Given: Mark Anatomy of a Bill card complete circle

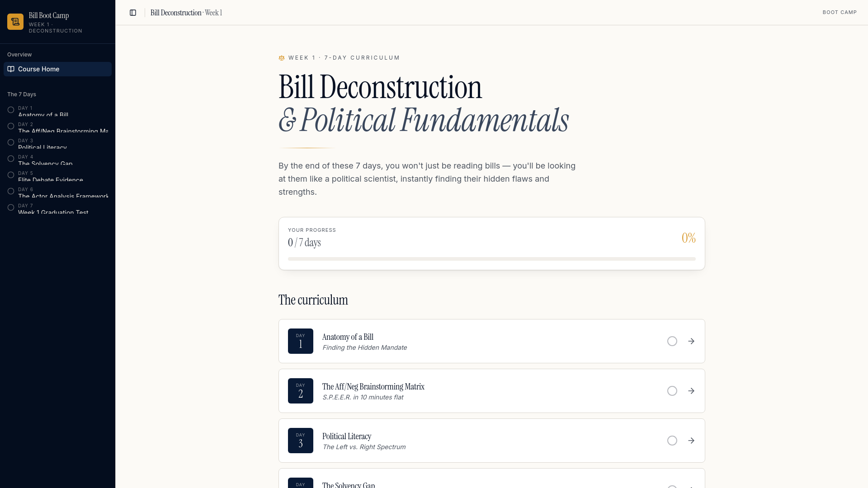Looking at the screenshot, I should (x=672, y=341).
